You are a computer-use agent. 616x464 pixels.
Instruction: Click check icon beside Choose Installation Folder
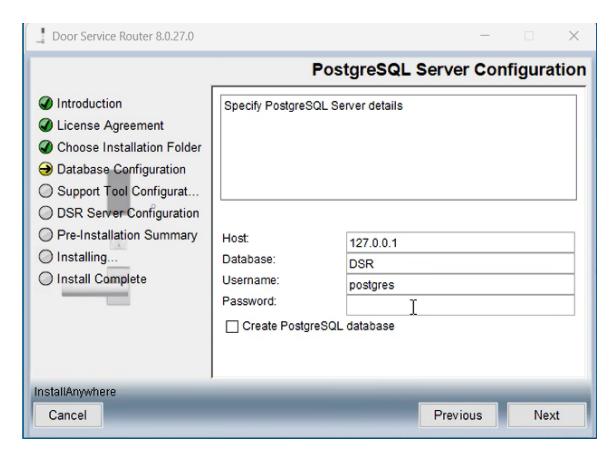[x=46, y=147]
